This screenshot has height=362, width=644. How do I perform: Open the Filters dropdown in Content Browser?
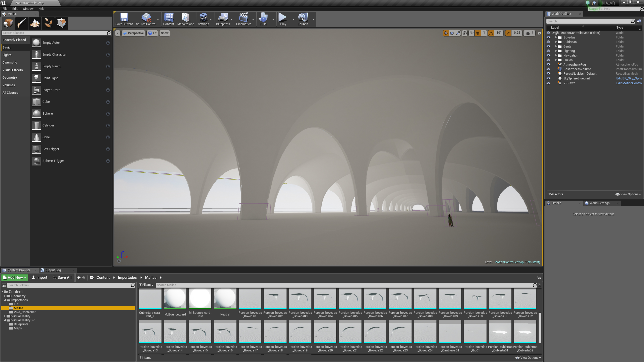[147, 285]
